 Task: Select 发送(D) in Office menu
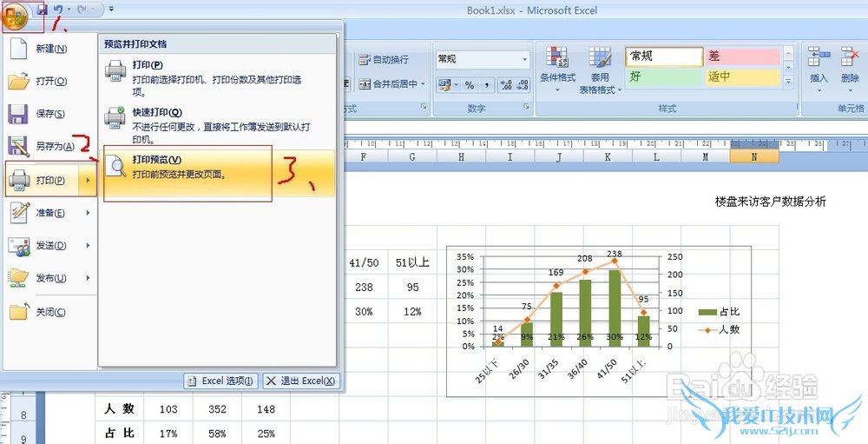tap(49, 246)
